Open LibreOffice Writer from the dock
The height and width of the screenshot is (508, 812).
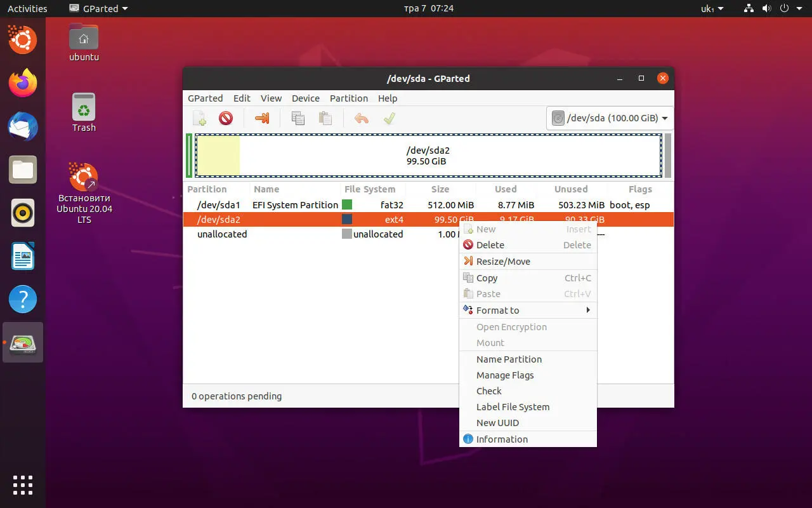pos(23,256)
